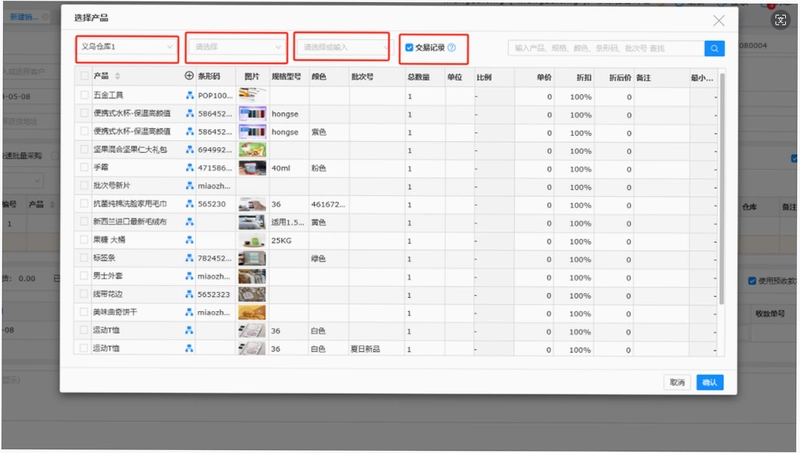Tick the checkbox for 标签条

pyautogui.click(x=84, y=258)
